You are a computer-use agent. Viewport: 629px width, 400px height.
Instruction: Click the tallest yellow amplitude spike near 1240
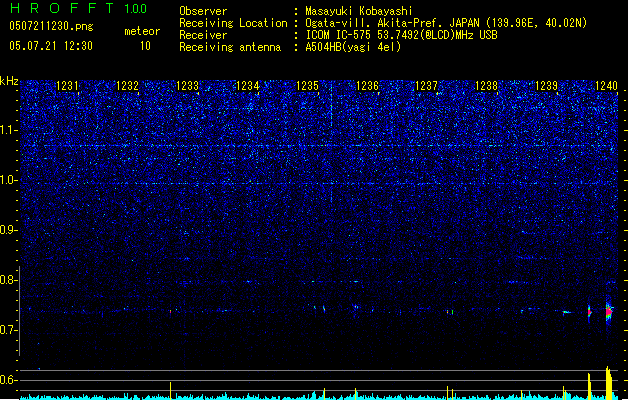609,383
